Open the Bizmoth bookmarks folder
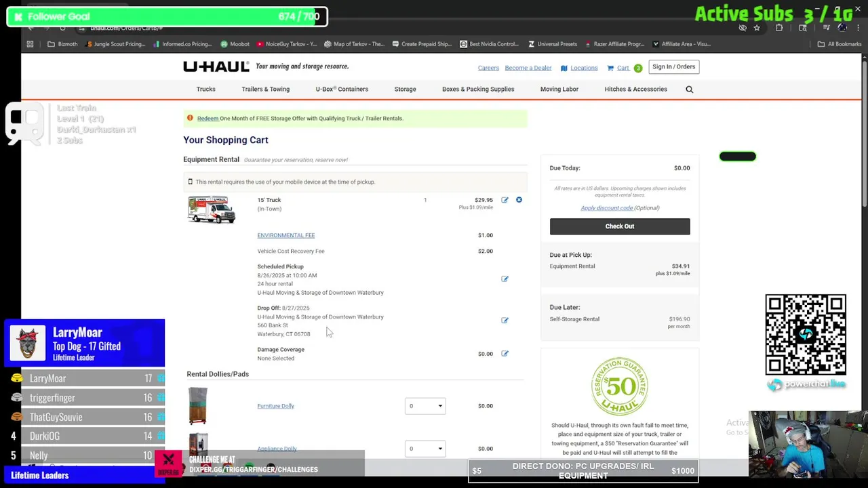Screen dimensions: 868x488 [x=62, y=44]
